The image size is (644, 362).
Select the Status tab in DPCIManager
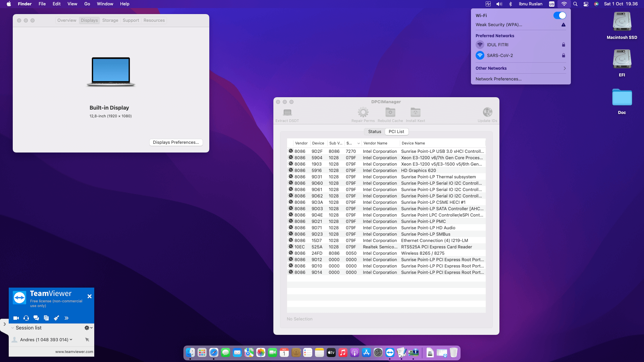pos(374,132)
